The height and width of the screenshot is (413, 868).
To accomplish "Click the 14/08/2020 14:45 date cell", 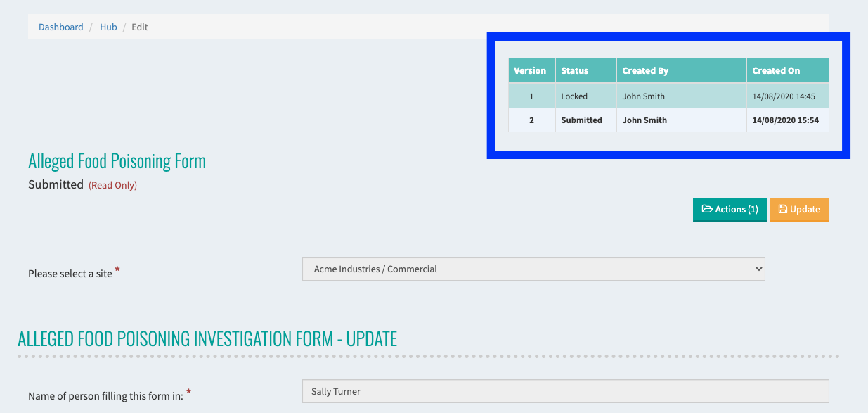I will [x=788, y=96].
